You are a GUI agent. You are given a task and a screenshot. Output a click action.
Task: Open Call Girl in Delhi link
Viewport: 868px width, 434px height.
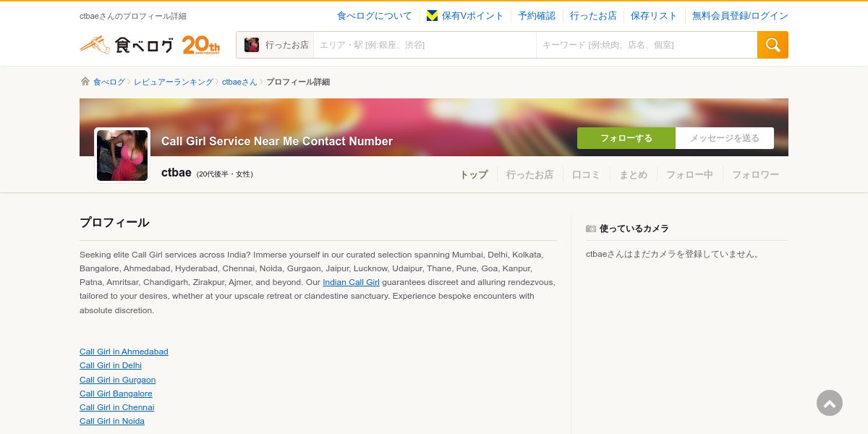point(111,365)
